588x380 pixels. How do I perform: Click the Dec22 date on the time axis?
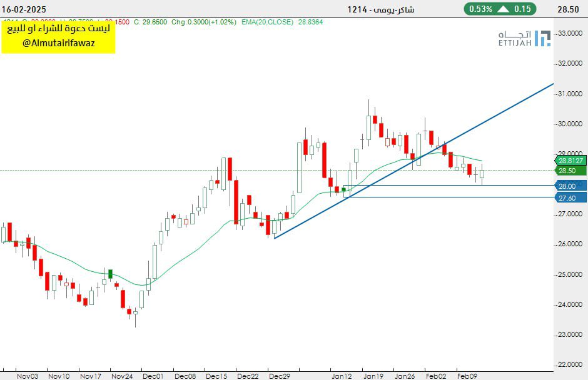(x=248, y=376)
